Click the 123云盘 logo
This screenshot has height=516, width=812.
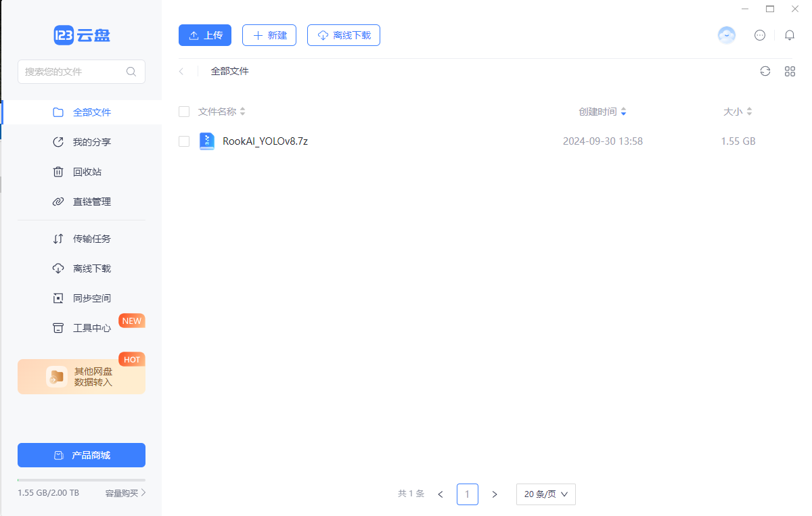point(82,35)
